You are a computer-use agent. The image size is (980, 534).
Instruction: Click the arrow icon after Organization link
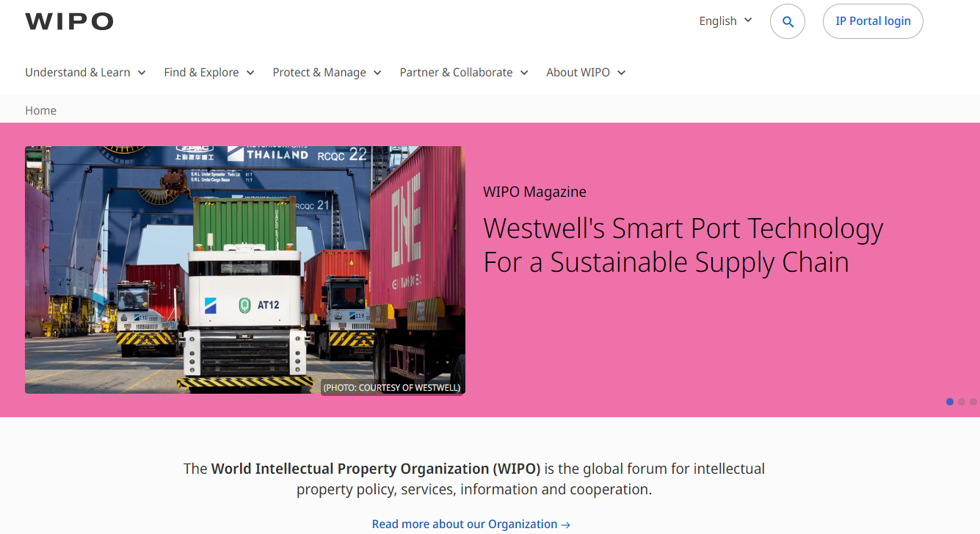coord(565,524)
